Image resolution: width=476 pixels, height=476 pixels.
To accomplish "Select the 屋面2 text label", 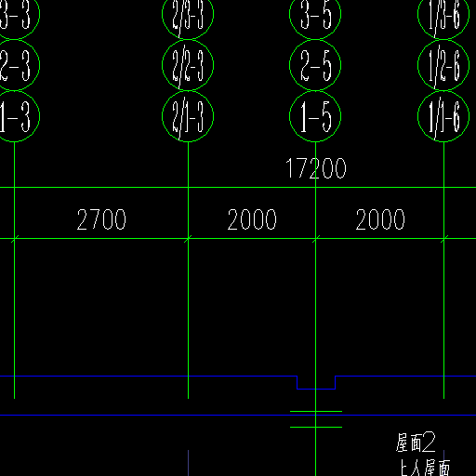I will pos(416,442).
